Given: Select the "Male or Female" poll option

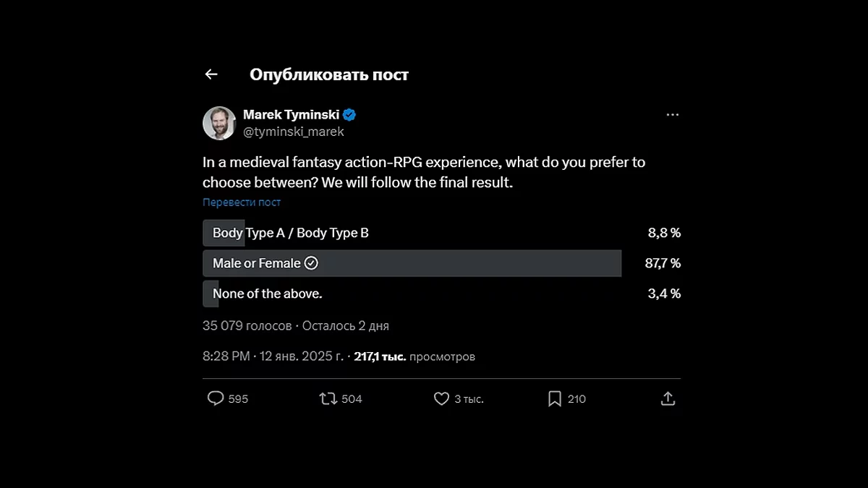Looking at the screenshot, I should pyautogui.click(x=257, y=263).
